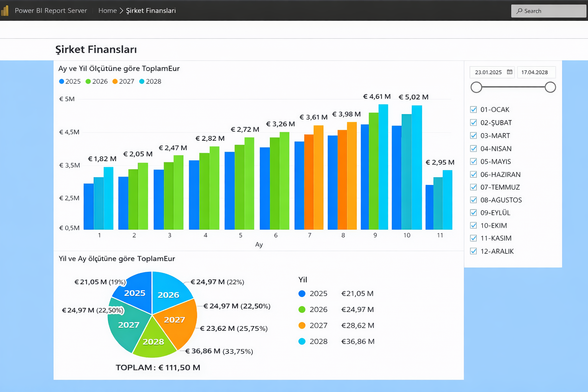The height and width of the screenshot is (392, 588).
Task: Disable the 04-NISAN month filter
Action: coord(474,149)
